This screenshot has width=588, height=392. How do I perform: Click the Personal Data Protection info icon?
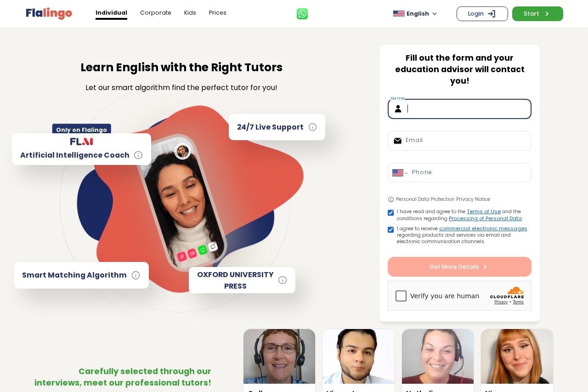click(391, 199)
